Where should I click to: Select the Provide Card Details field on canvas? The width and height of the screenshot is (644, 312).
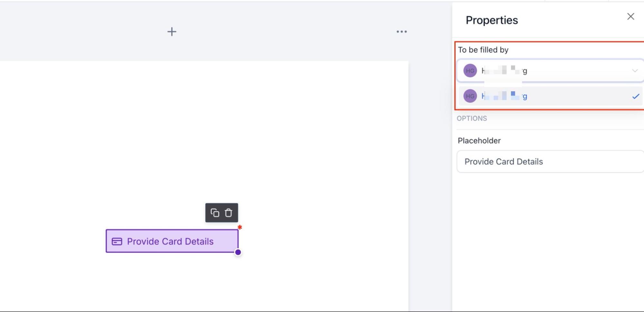(171, 241)
